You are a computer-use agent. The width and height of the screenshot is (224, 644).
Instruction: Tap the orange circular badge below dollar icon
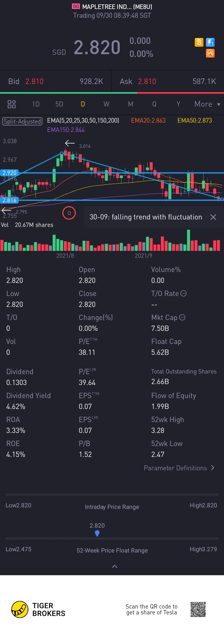click(x=210, y=53)
